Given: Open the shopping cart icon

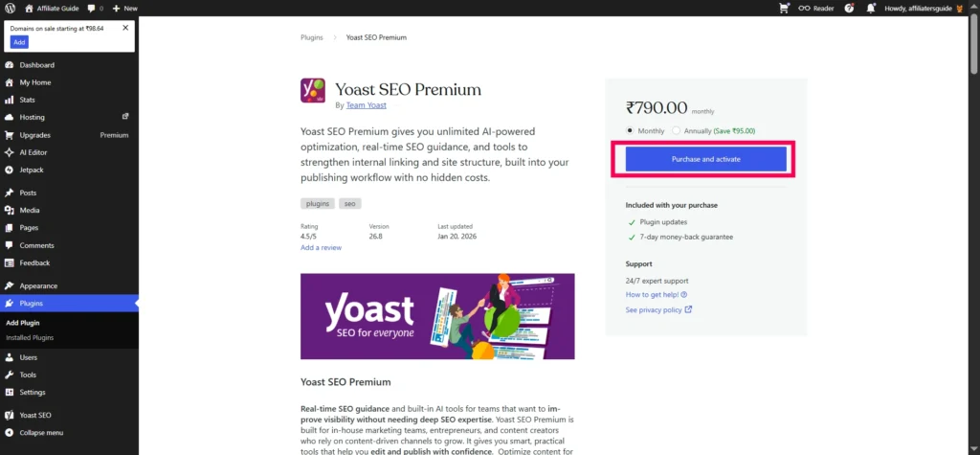Looking at the screenshot, I should (x=785, y=8).
